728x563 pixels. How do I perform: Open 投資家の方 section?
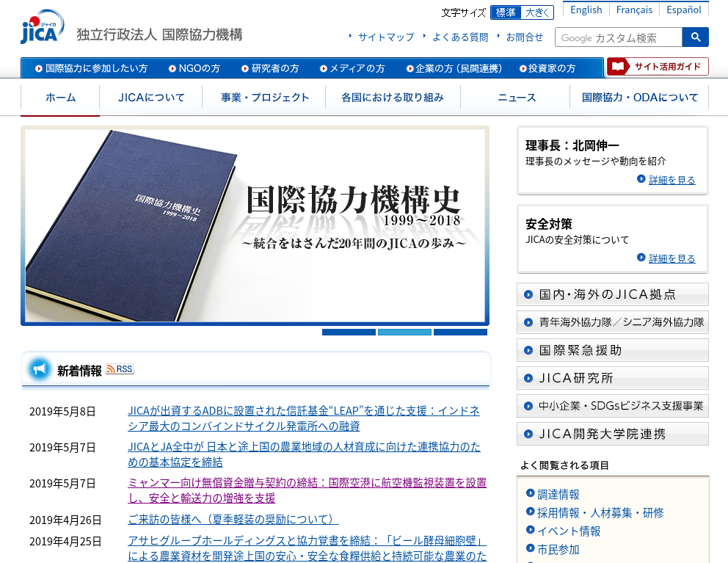[x=547, y=68]
